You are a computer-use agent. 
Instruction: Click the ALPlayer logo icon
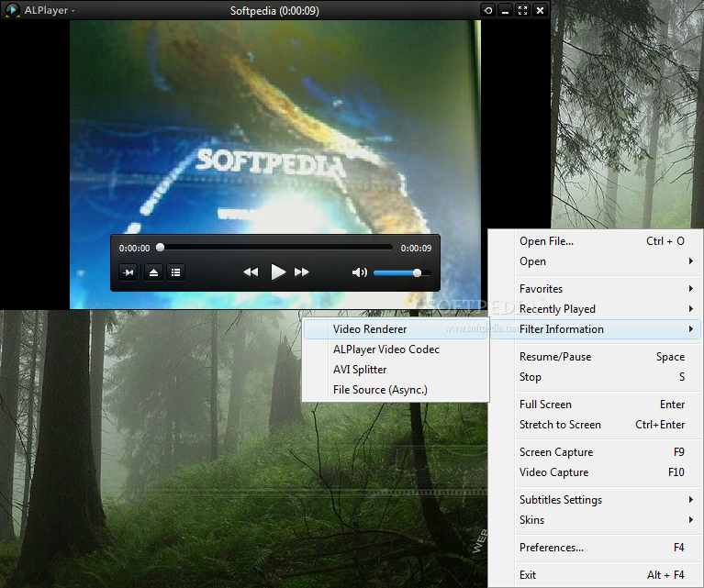coord(12,10)
